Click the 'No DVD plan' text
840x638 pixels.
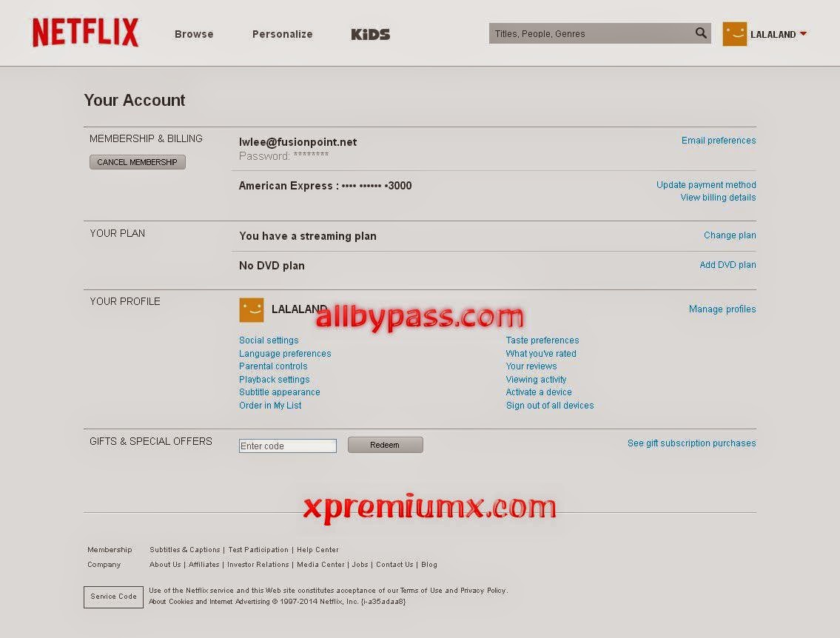[272, 266]
